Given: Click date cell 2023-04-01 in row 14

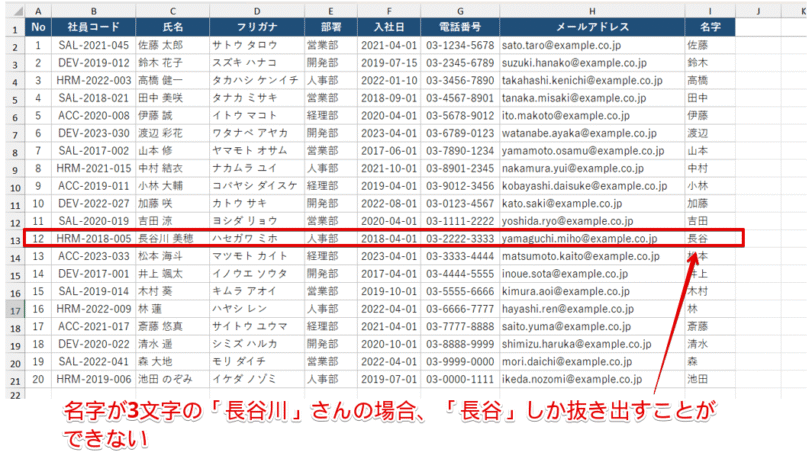Looking at the screenshot, I should click(x=389, y=256).
